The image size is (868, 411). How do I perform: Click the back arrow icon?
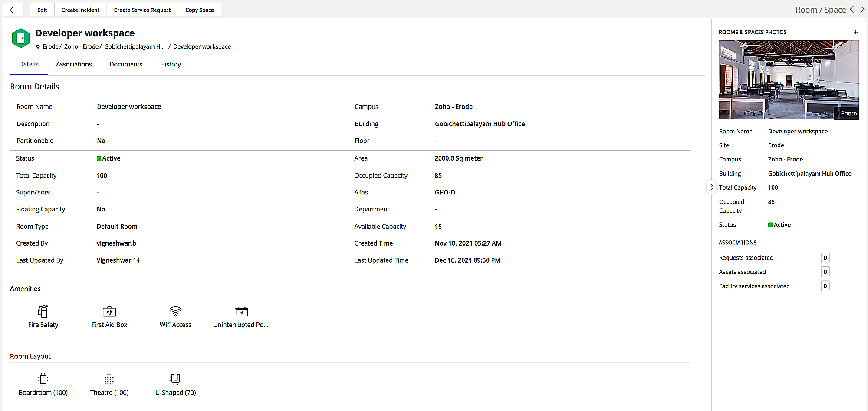click(x=13, y=10)
